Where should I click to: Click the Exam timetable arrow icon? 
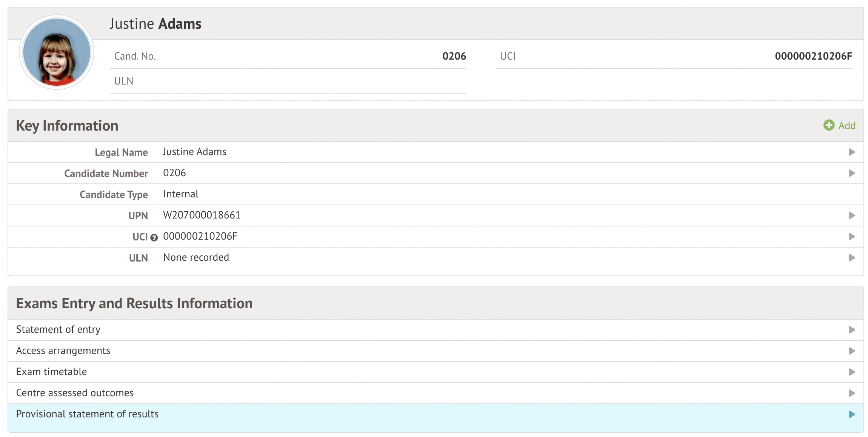point(852,372)
